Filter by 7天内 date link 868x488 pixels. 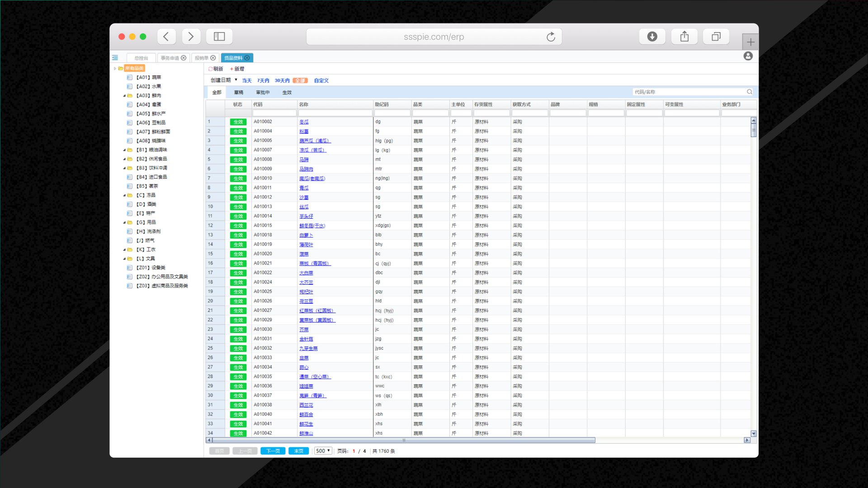click(263, 80)
